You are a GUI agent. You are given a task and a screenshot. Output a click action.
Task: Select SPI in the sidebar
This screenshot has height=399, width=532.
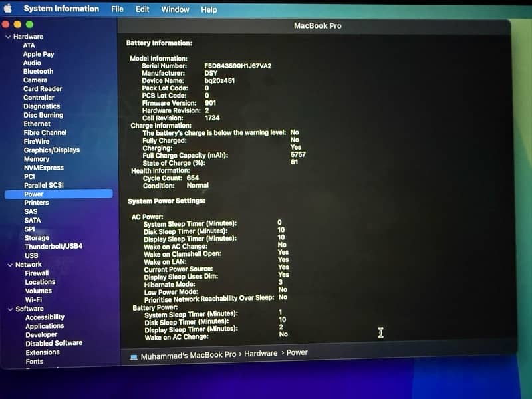click(x=29, y=229)
